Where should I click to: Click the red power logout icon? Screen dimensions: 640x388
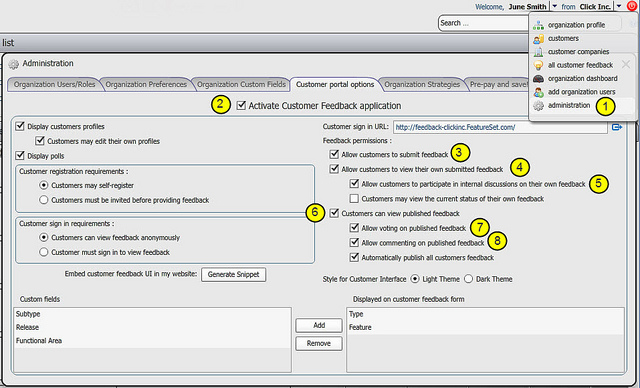click(x=632, y=6)
